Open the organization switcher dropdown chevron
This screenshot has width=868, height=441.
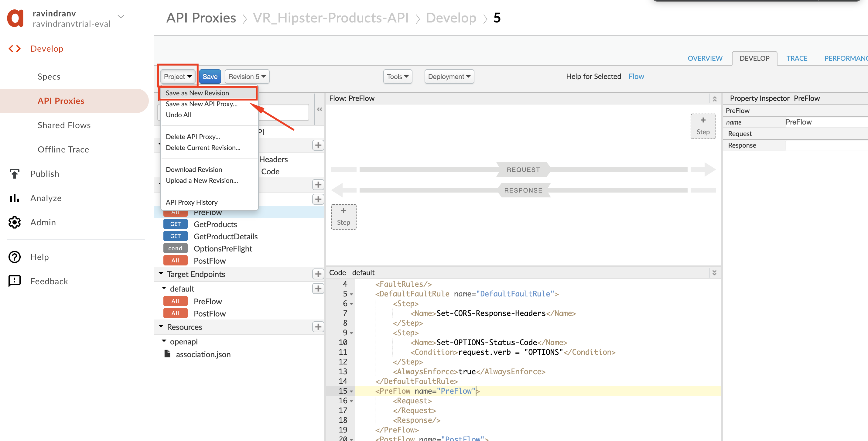[121, 16]
